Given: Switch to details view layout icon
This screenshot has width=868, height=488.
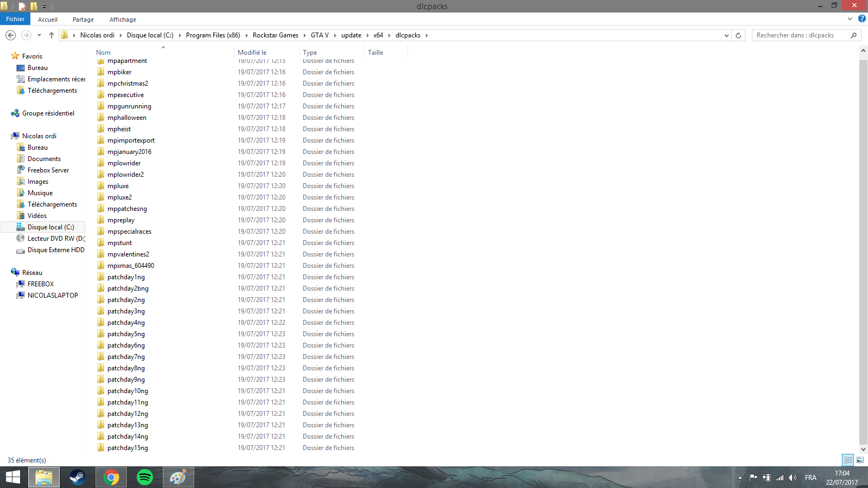Looking at the screenshot, I should 848,460.
